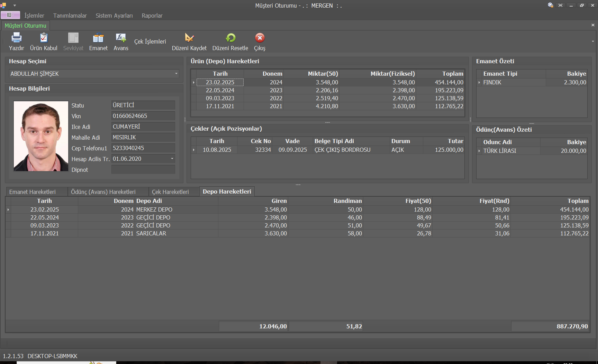Open the Hesap Acilis Tr. date dropdown
The image size is (598, 364).
tap(172, 159)
